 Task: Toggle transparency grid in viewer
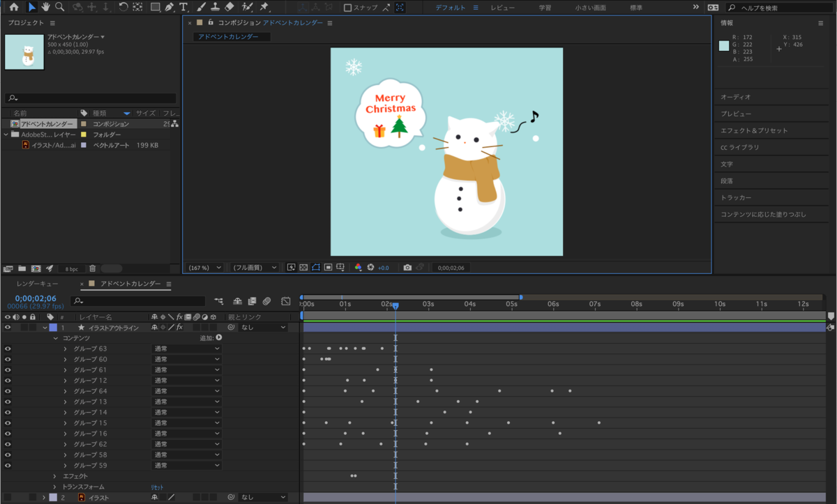pyautogui.click(x=303, y=267)
